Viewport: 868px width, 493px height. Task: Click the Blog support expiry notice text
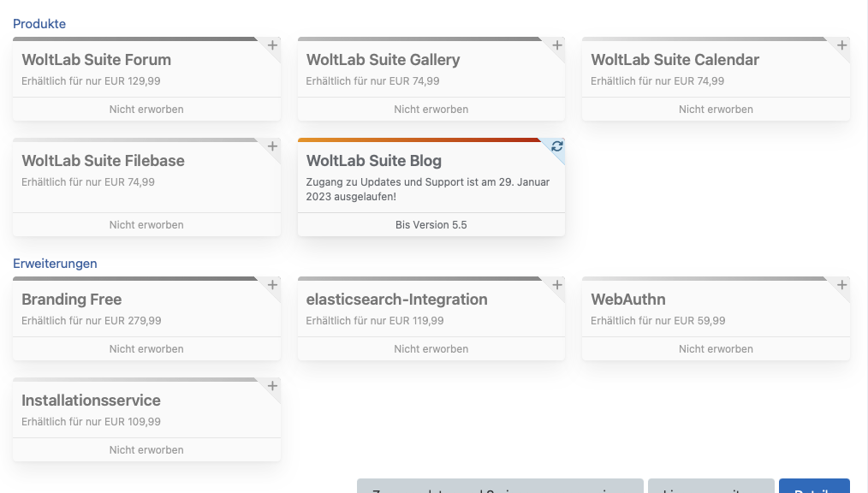coord(427,189)
